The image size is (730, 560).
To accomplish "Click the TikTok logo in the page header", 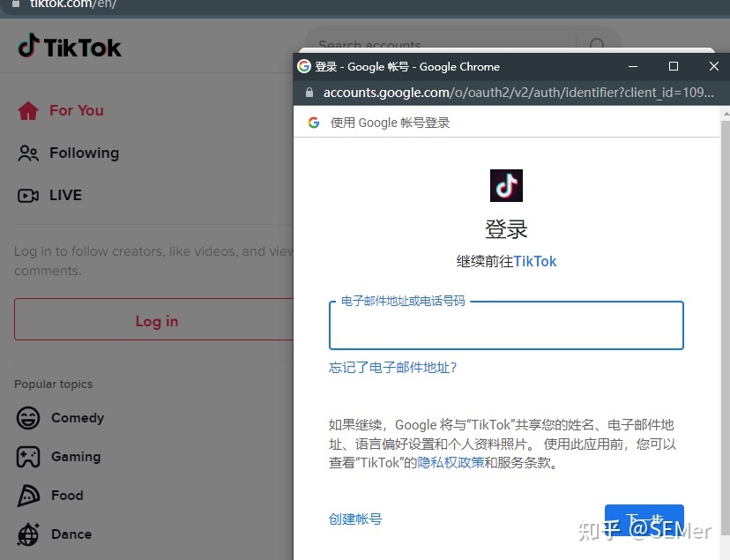I will [x=70, y=46].
